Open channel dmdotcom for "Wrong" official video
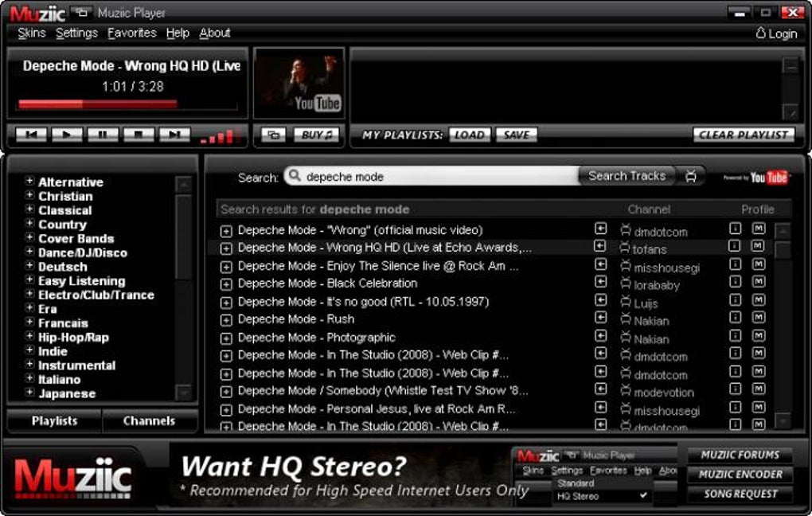 click(x=626, y=229)
